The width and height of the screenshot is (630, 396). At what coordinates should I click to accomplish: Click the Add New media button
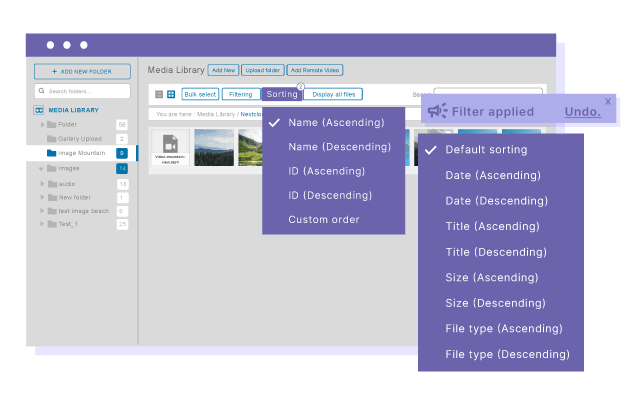pyautogui.click(x=223, y=70)
